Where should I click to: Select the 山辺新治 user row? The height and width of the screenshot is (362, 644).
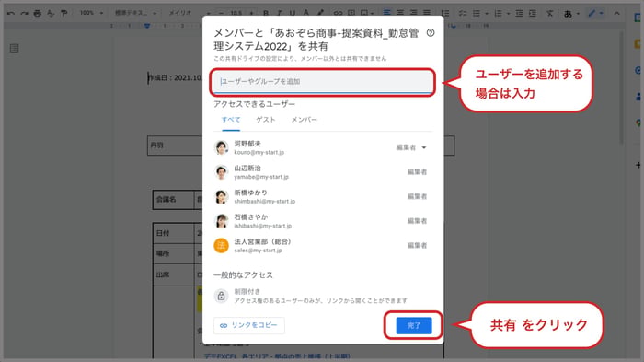[x=322, y=172]
